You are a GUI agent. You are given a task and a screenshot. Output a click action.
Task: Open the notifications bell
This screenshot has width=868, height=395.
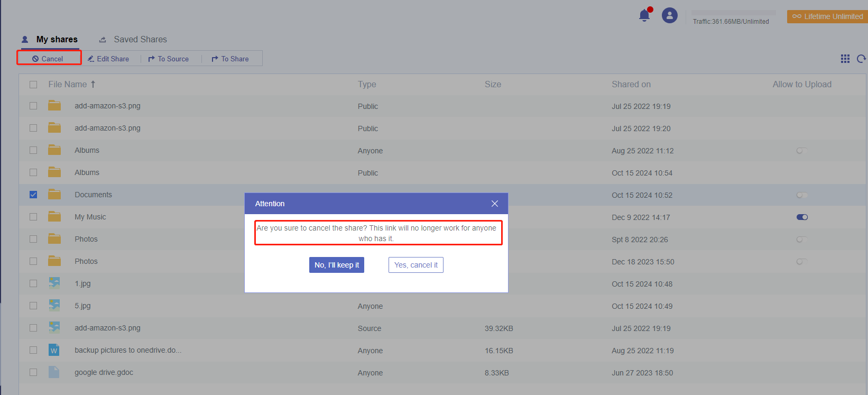click(644, 15)
